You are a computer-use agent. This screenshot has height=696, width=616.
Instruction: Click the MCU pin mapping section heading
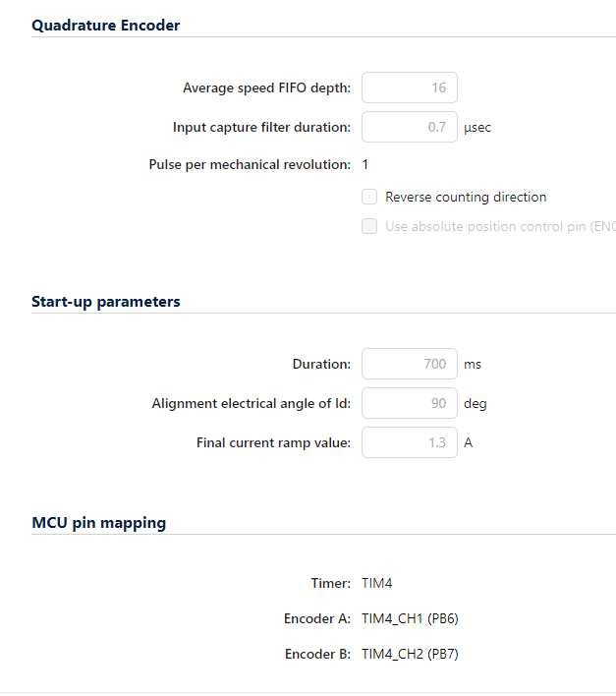coord(99,523)
